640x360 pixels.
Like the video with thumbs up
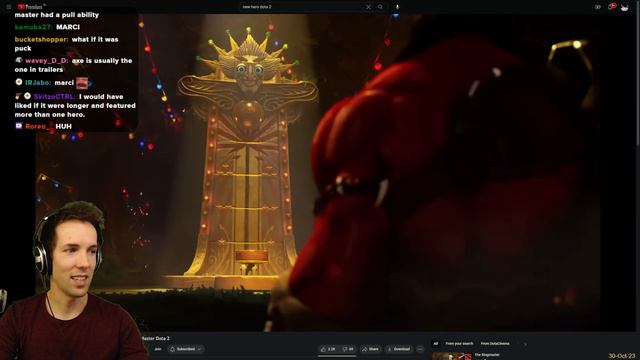[328, 349]
